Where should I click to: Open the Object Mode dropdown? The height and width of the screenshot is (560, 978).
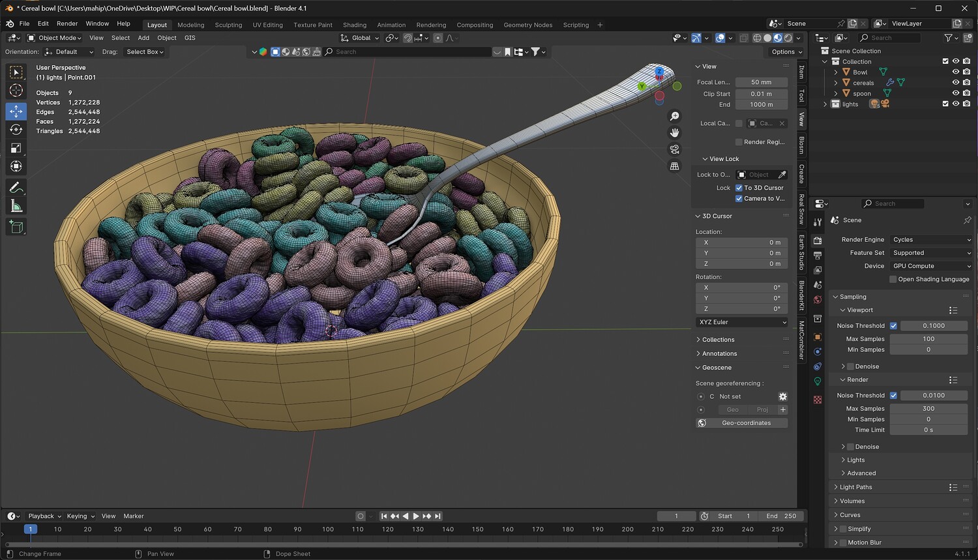tap(54, 38)
